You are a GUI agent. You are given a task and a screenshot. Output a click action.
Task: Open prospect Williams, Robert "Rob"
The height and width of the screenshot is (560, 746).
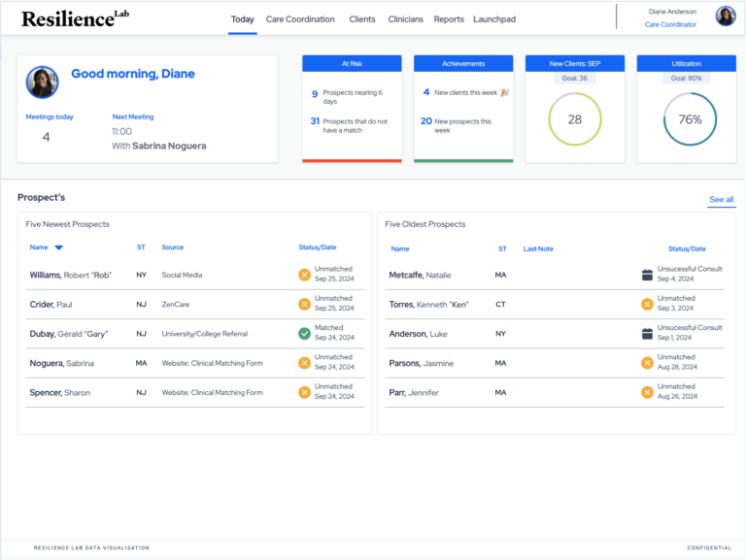[x=70, y=275]
